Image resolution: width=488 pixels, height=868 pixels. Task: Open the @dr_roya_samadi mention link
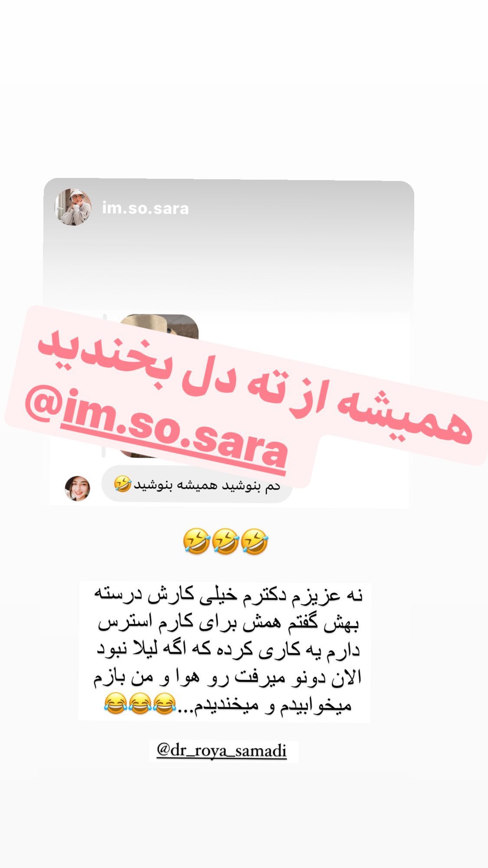pyautogui.click(x=222, y=750)
